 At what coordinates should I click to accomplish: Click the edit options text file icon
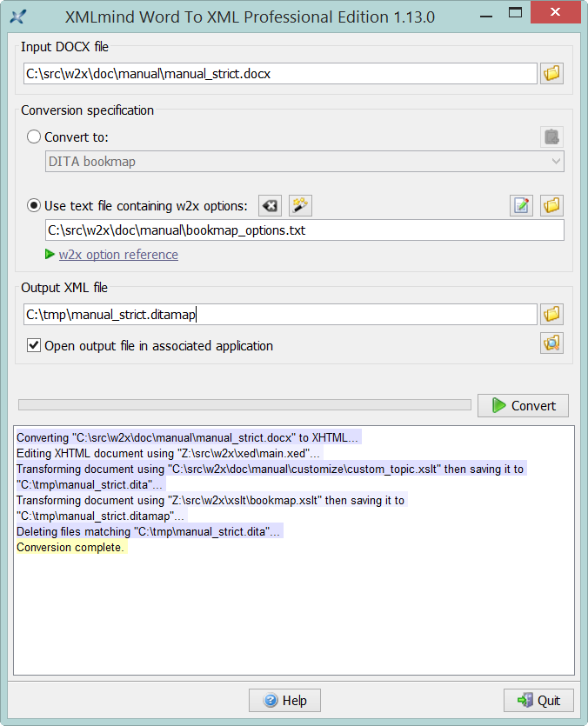[522, 206]
